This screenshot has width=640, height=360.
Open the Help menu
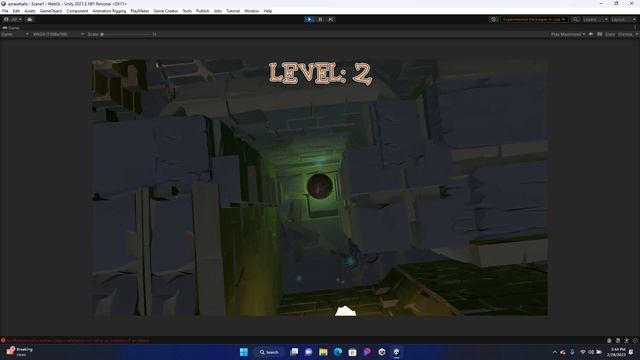pyautogui.click(x=268, y=11)
